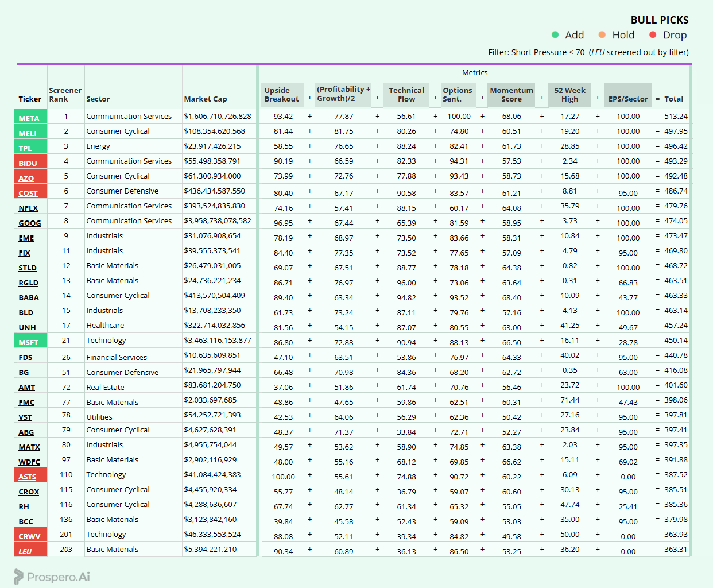The width and height of the screenshot is (713, 588).
Task: Open the BIDU ticker link
Action: [28, 163]
